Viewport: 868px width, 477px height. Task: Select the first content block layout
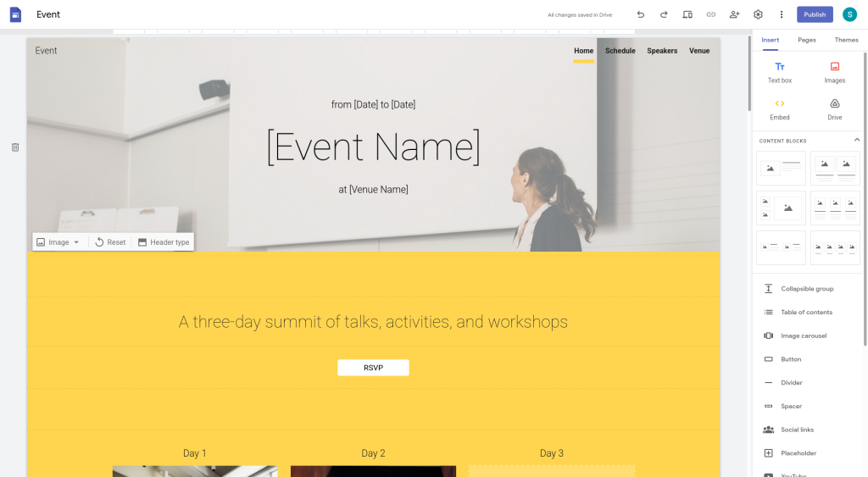tap(781, 168)
